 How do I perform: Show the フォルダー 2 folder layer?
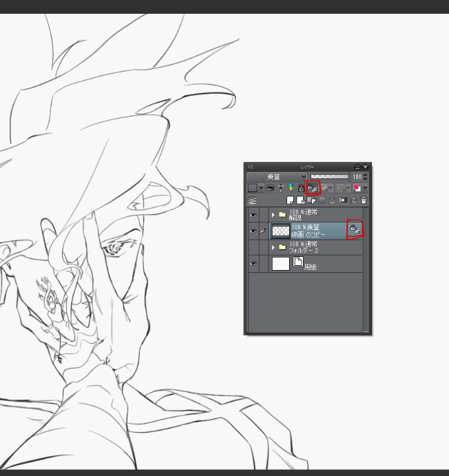[253, 247]
